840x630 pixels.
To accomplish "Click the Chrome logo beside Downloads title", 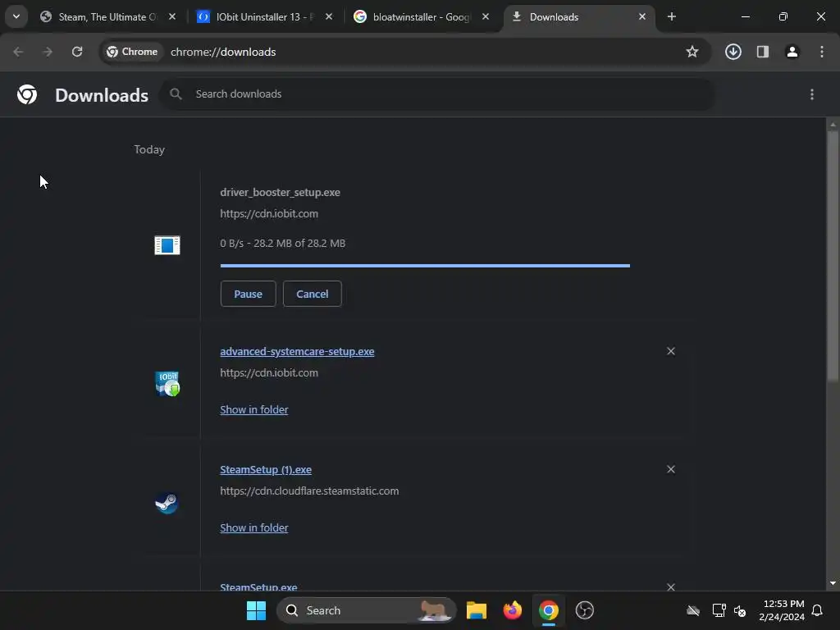I will 27,94.
